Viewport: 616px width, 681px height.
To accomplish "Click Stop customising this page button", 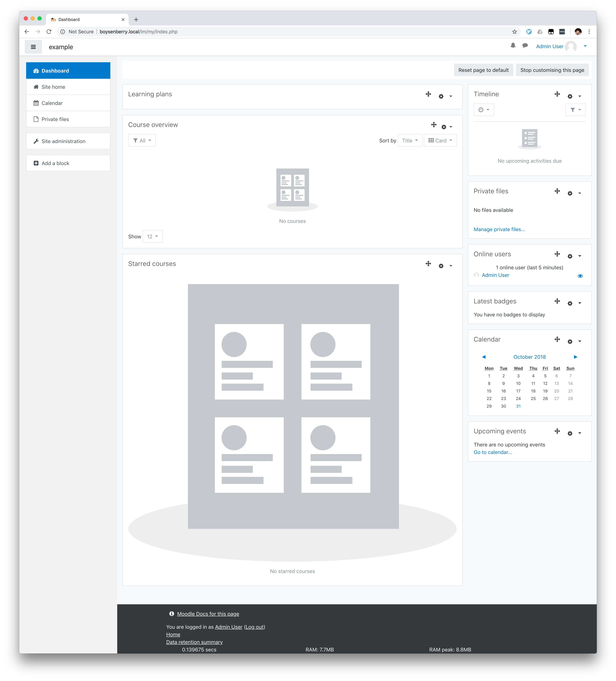I will (552, 70).
